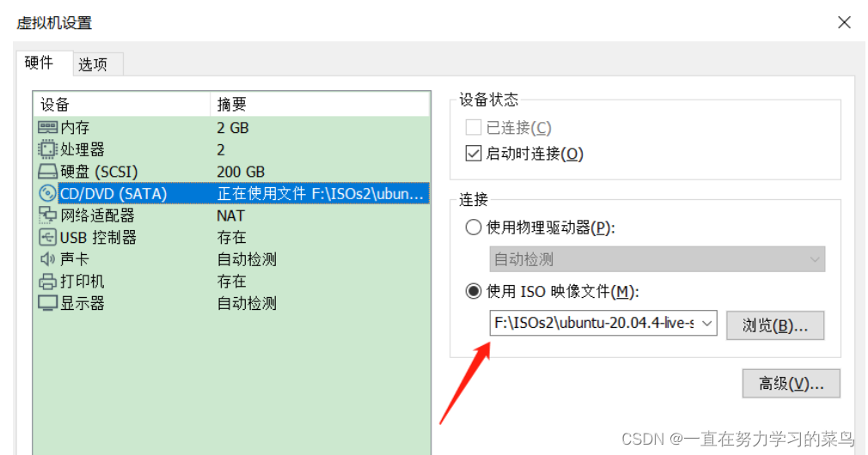Click inside the ISO path F:\ISOs2\ubuntu field
The height and width of the screenshot is (455, 868).
(594, 324)
